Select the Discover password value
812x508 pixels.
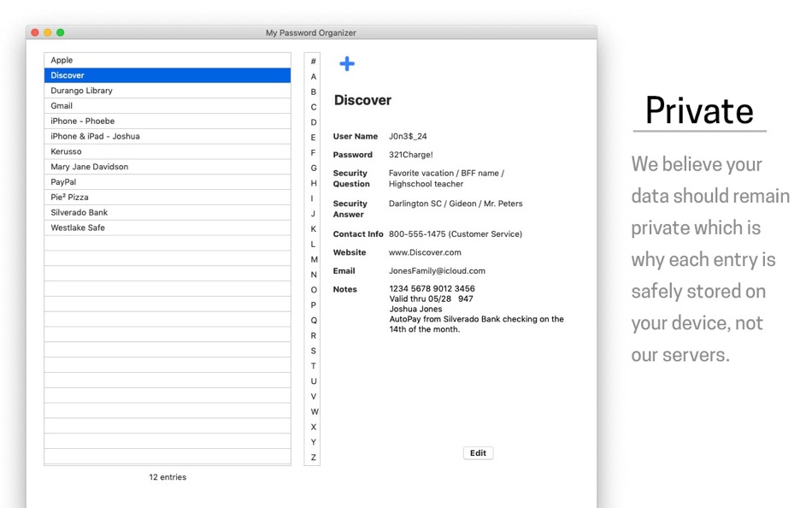tap(412, 155)
